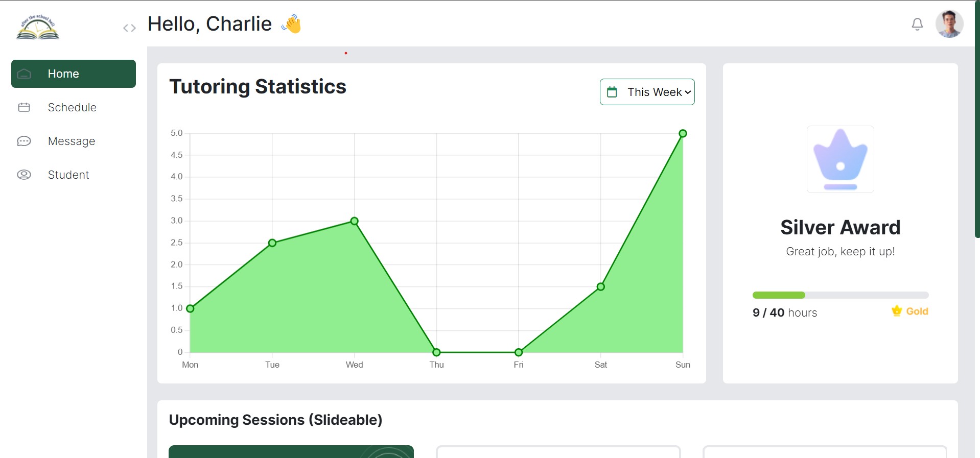
Task: Go to the Schedule page
Action: pyautogui.click(x=72, y=107)
